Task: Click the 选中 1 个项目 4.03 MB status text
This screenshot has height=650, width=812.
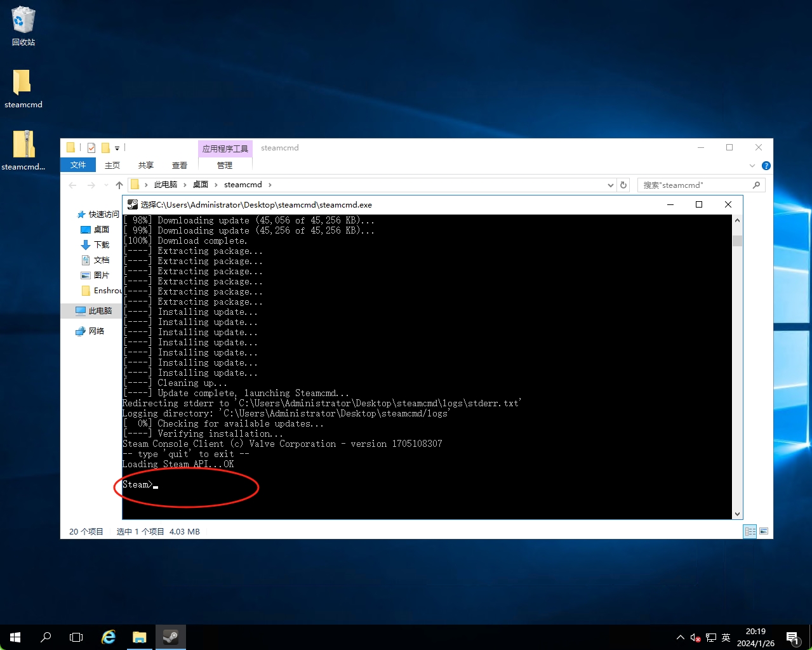Action: coord(158,532)
